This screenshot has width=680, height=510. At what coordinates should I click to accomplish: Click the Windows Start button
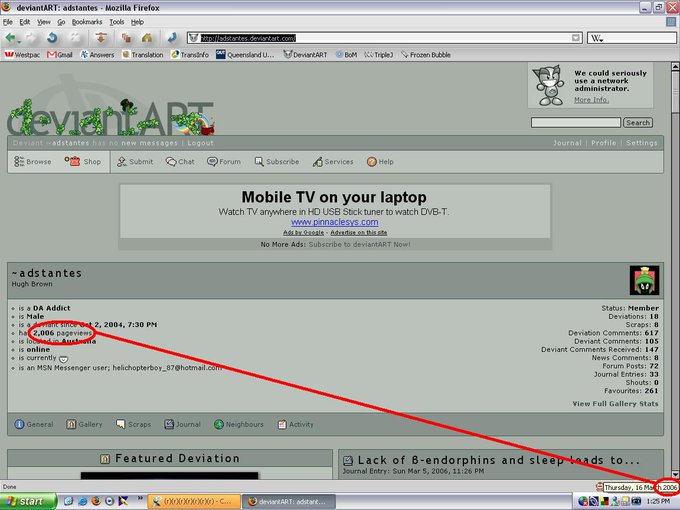tap(28, 501)
